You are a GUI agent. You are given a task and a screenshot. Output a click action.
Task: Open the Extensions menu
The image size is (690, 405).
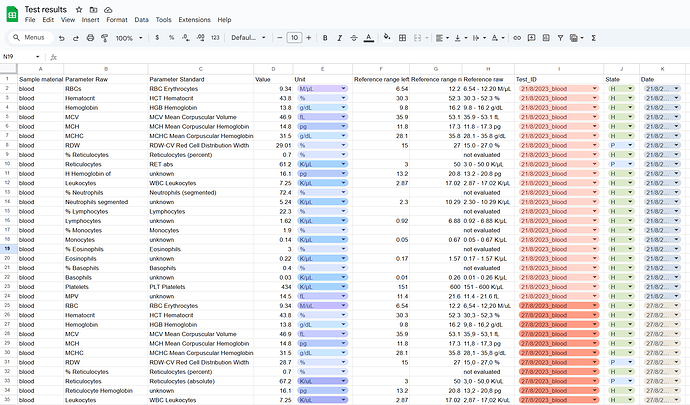[x=195, y=20]
